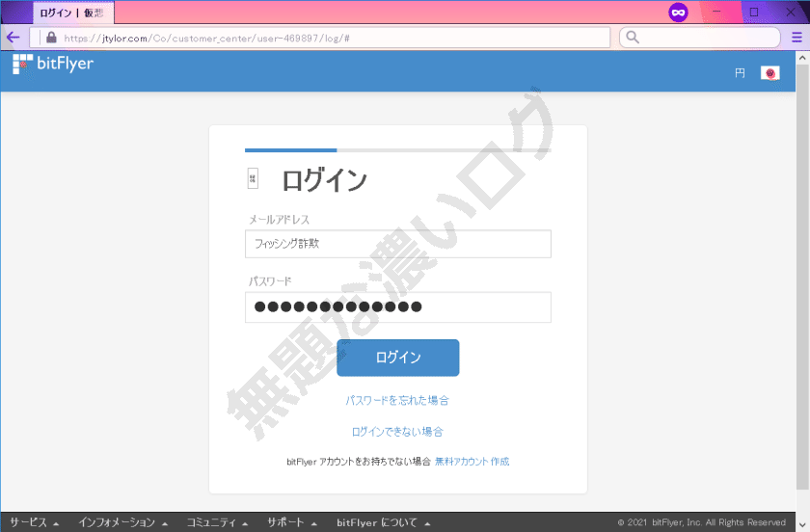Close the browser window

pos(791,12)
